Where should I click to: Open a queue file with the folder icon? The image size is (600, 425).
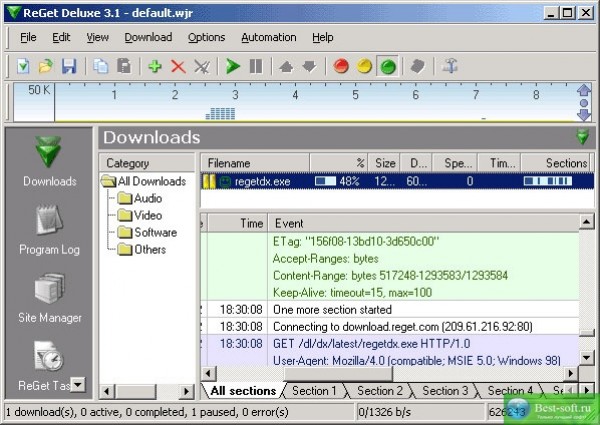46,67
